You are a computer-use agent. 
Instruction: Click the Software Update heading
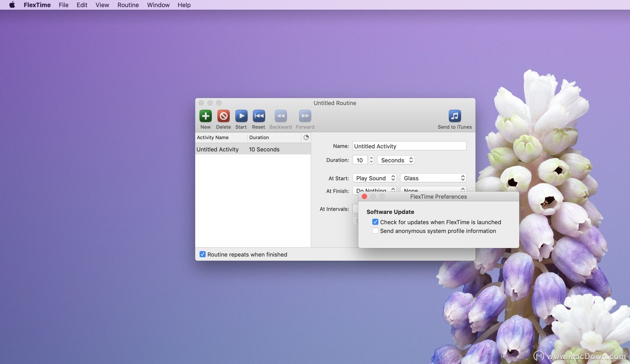(390, 212)
